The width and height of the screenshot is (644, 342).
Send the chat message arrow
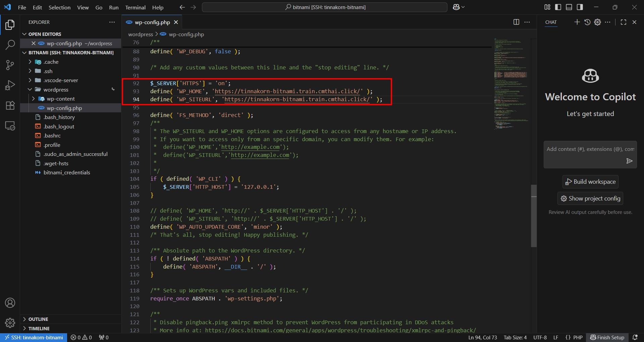click(x=629, y=161)
